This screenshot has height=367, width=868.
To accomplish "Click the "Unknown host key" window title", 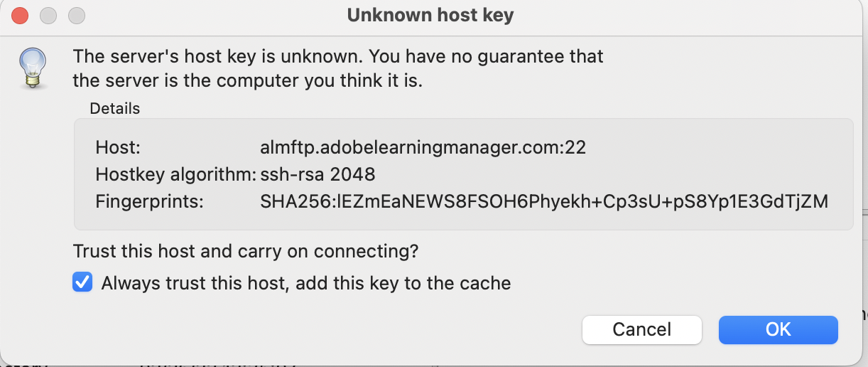I will 430,15.
